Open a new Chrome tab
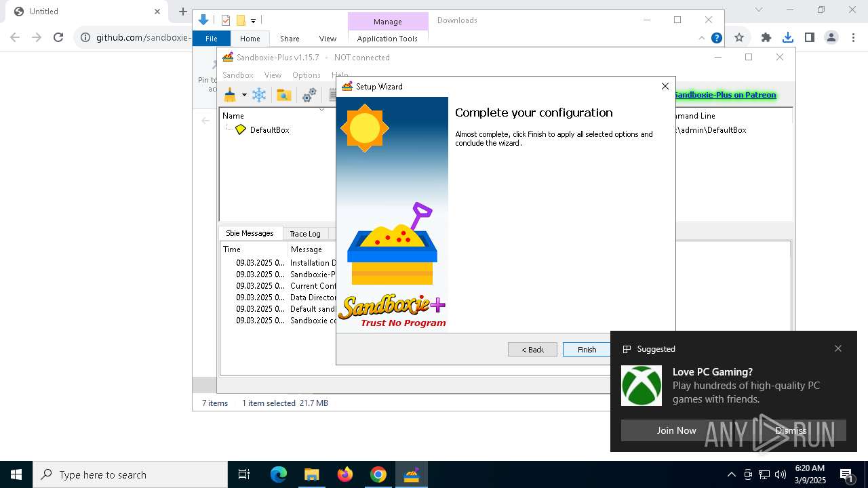 click(182, 12)
